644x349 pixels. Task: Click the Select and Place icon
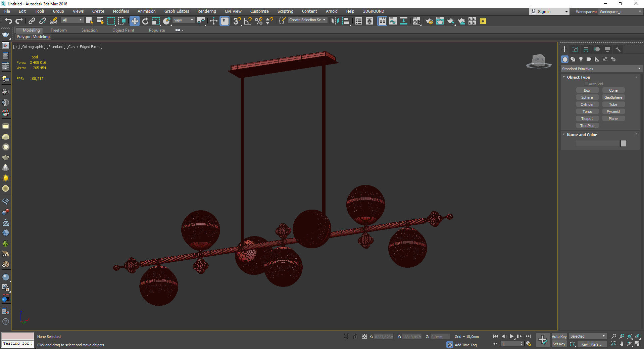pos(167,21)
